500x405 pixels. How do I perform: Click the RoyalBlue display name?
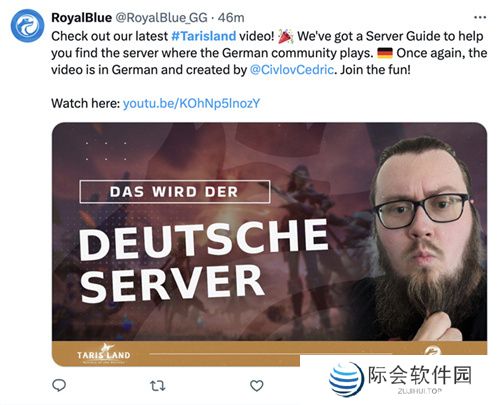click(81, 18)
